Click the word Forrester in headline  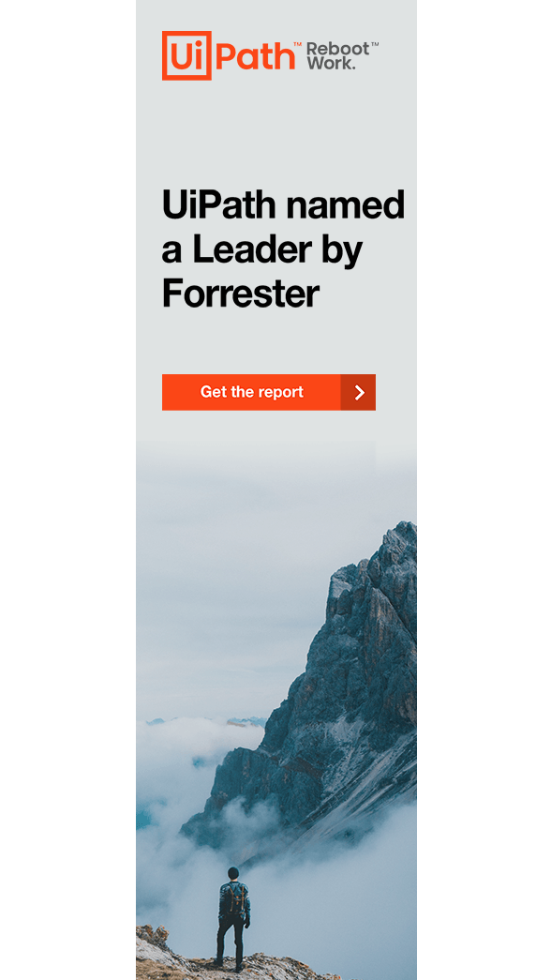tap(241, 293)
